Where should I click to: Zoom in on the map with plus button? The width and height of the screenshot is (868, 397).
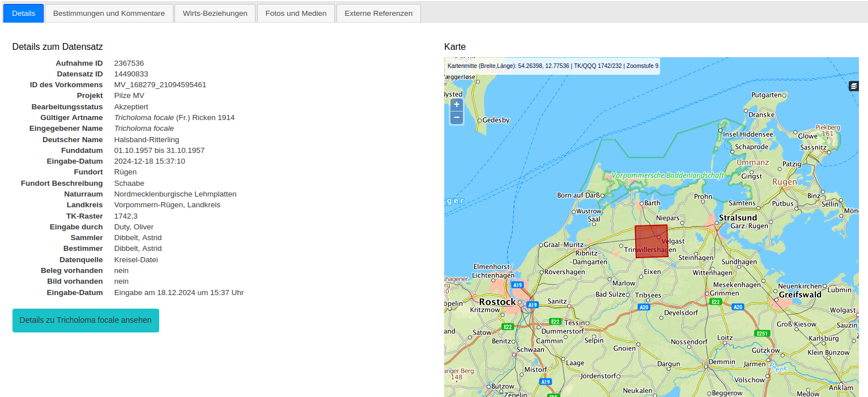(457, 105)
